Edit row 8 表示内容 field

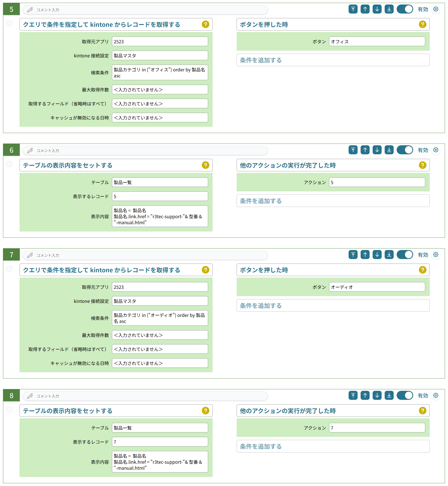coord(160,462)
